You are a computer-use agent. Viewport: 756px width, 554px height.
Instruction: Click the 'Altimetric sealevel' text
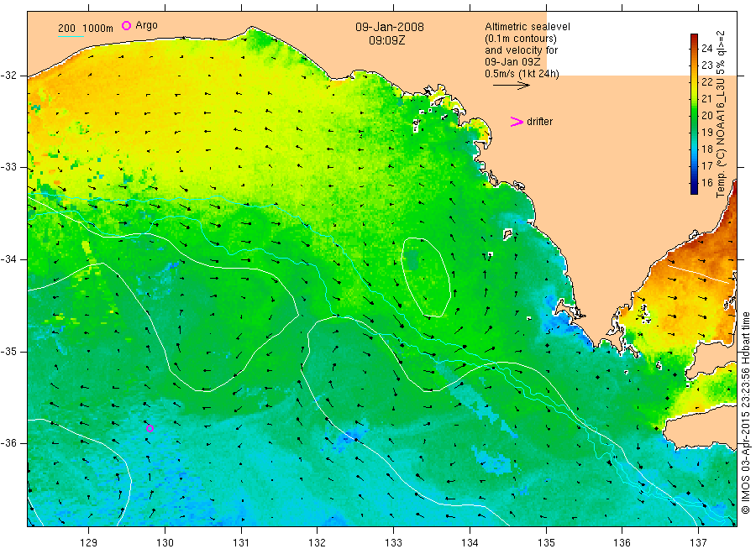[x=528, y=27]
